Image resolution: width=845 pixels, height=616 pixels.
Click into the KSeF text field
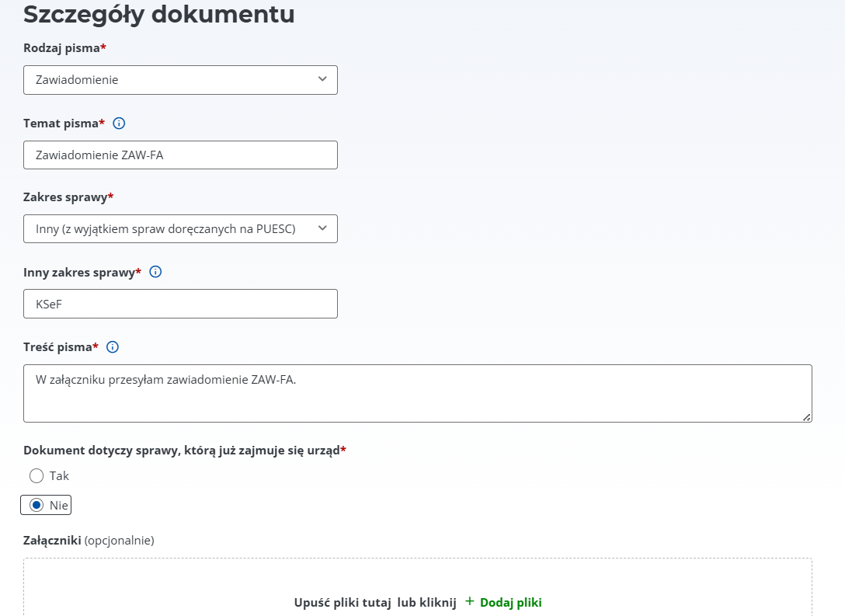click(180, 304)
